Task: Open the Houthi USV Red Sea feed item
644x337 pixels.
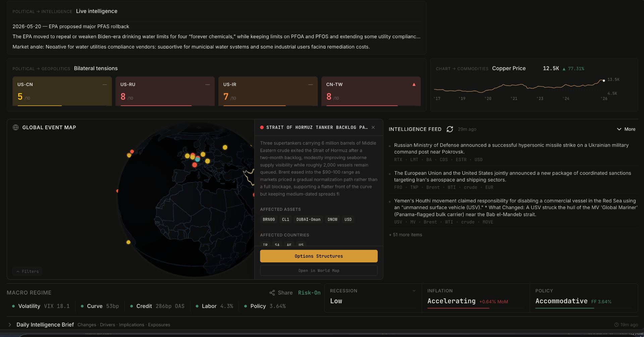Action: [x=513, y=211]
